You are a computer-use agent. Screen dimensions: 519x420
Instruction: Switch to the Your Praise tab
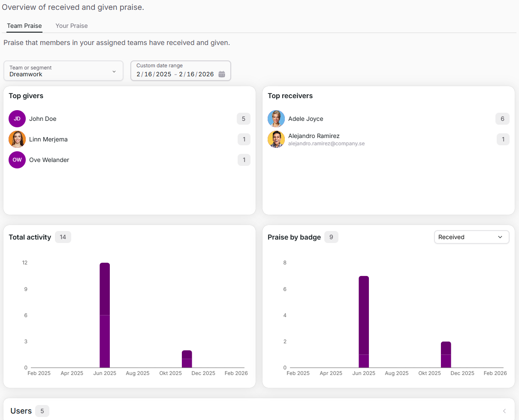(x=72, y=26)
